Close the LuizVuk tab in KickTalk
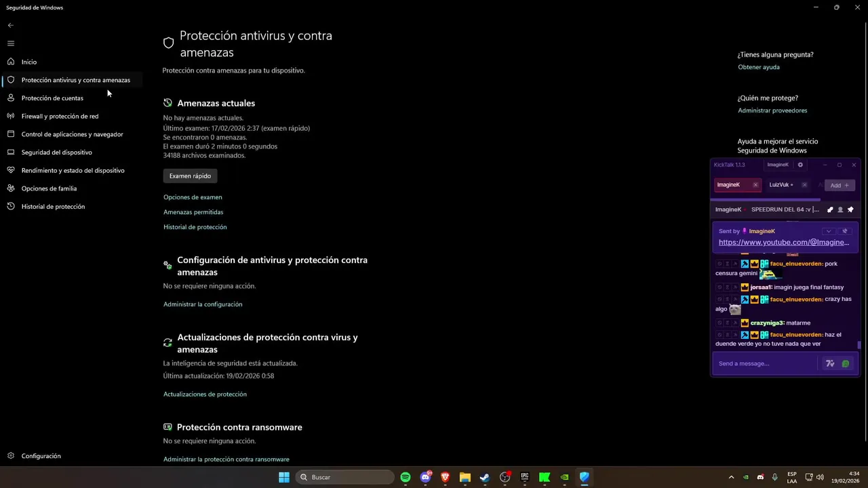The width and height of the screenshot is (868, 488). (x=804, y=185)
